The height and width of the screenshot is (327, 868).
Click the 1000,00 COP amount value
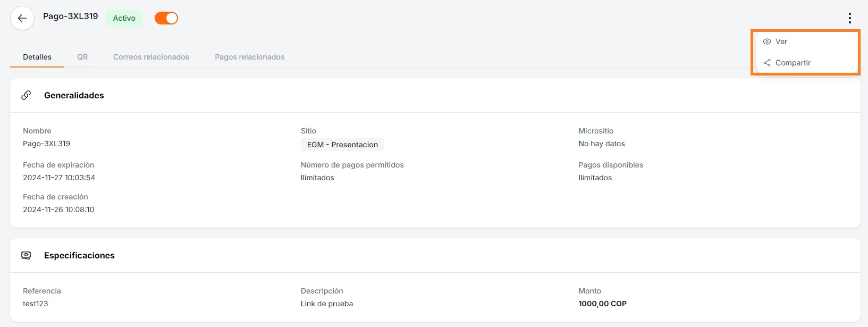pos(602,304)
